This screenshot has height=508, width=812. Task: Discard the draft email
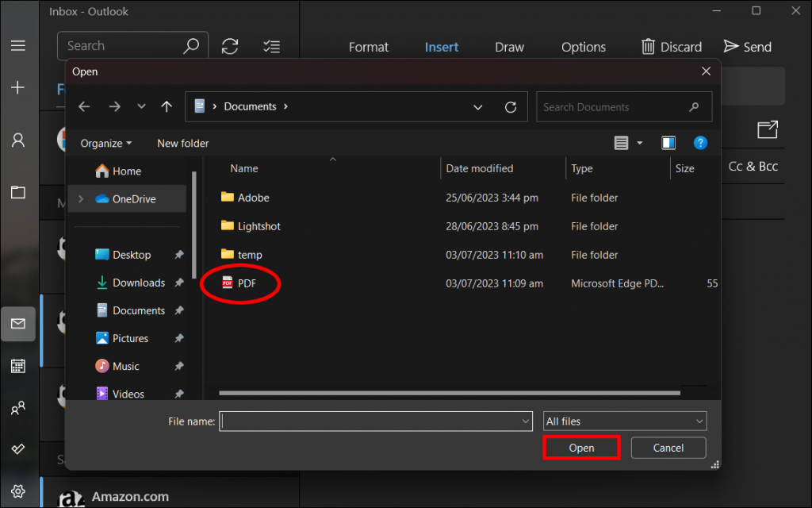pos(671,46)
